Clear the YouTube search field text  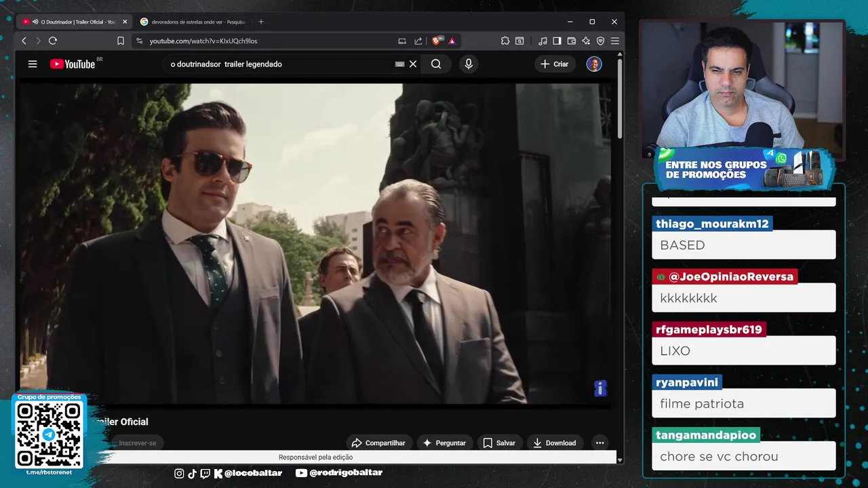point(413,64)
